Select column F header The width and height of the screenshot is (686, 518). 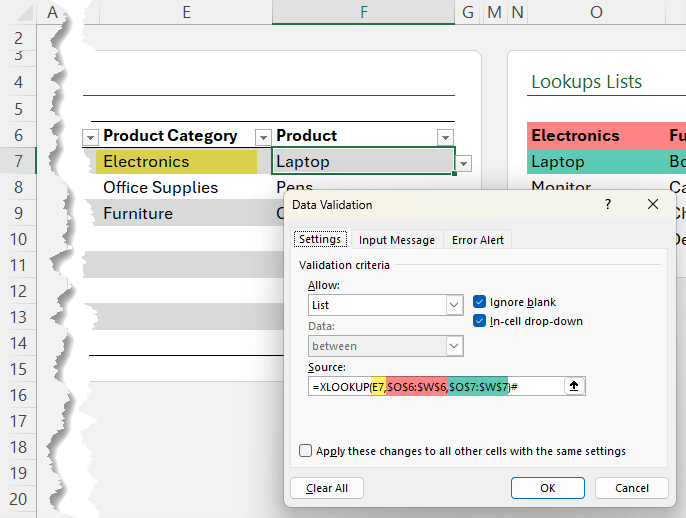click(x=364, y=12)
